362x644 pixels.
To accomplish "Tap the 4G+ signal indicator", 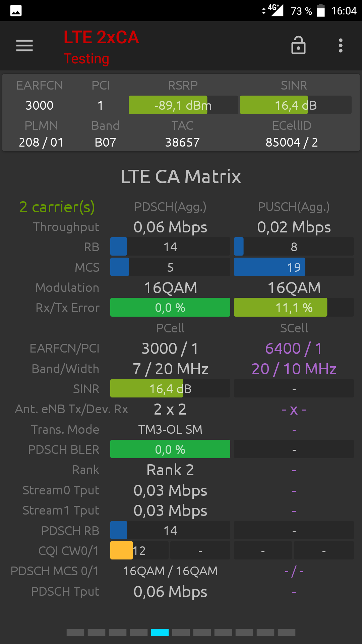I will point(275,10).
